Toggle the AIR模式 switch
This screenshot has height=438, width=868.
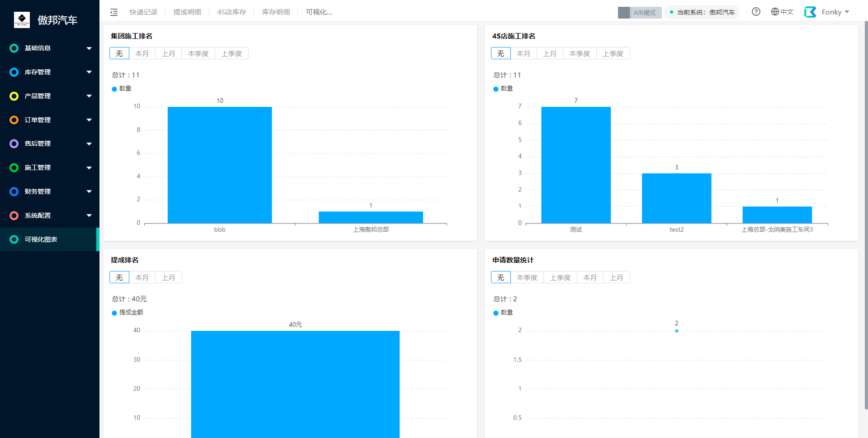[640, 13]
